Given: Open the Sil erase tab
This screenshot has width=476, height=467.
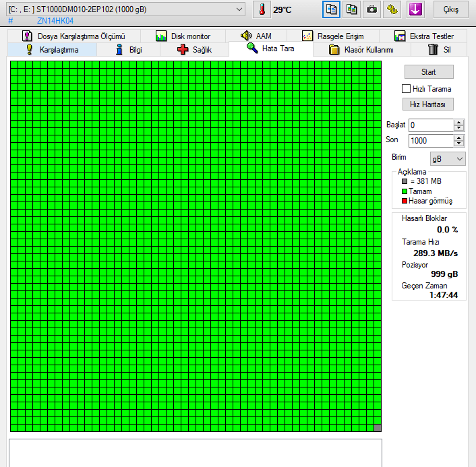Looking at the screenshot, I should pyautogui.click(x=439, y=49).
